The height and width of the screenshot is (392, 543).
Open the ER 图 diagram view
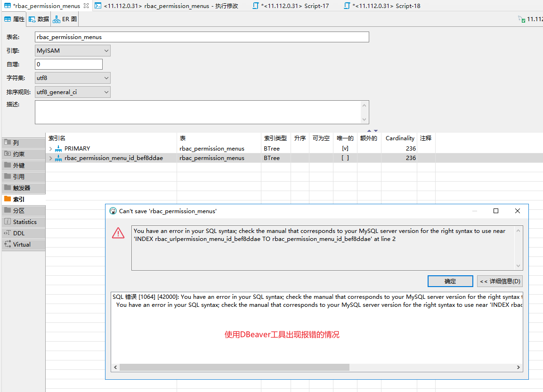tap(56, 19)
